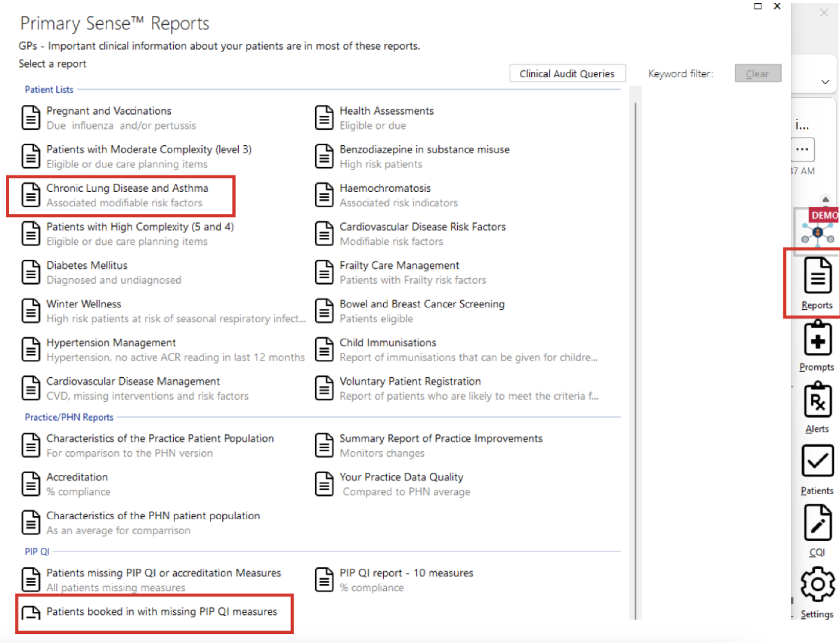Screen dimensions: 840x643
Task: Click 'Monitors changes' subtitle text
Action: tap(382, 453)
